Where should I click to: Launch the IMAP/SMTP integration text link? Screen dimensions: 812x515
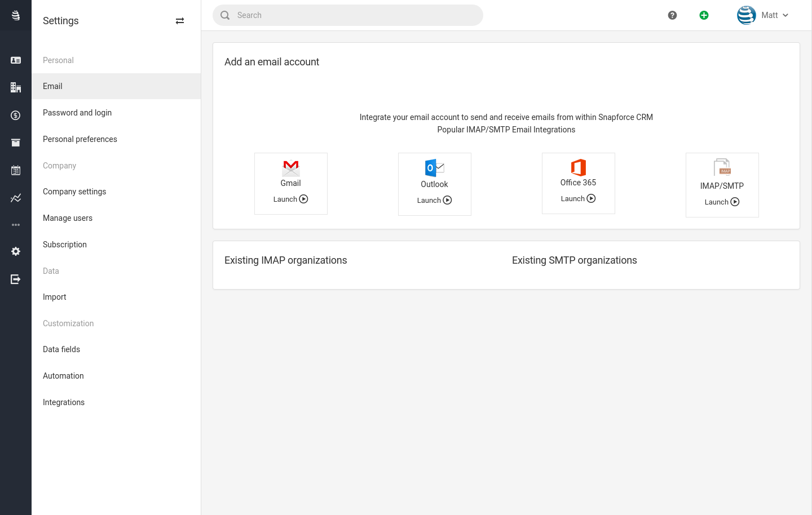point(716,202)
